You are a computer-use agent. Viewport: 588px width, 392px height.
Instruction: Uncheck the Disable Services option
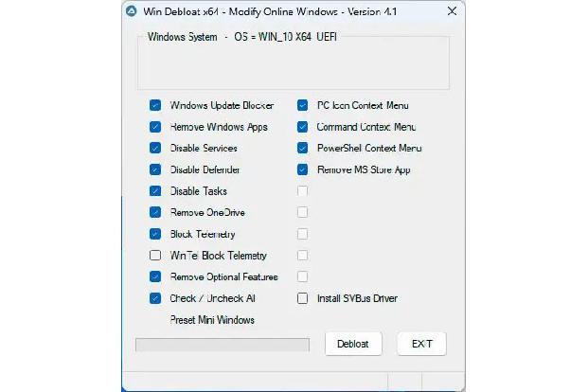click(x=155, y=148)
